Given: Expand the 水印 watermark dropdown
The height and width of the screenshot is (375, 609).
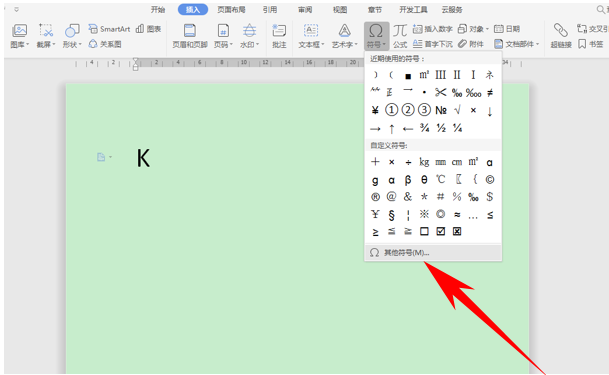Looking at the screenshot, I should (249, 45).
